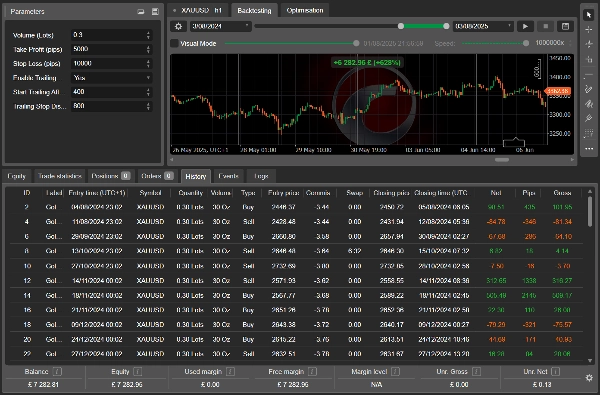Switch to Trade statistics tab
The width and height of the screenshot is (600, 395).
pyautogui.click(x=60, y=176)
